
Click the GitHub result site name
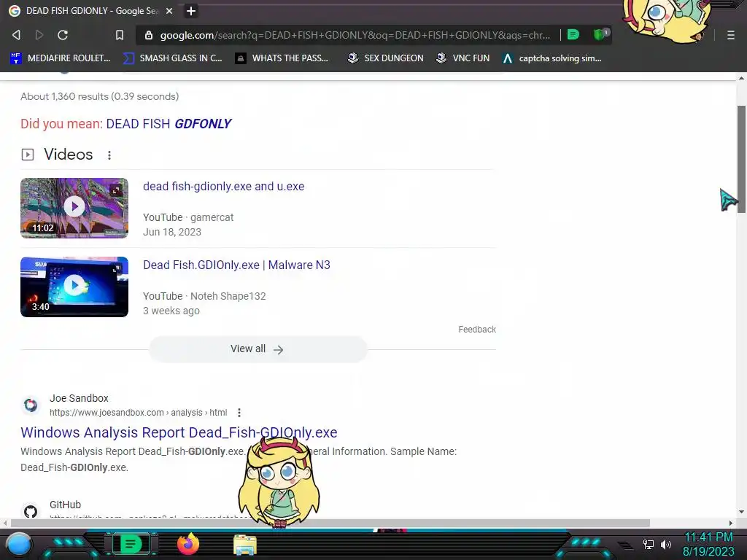point(65,505)
